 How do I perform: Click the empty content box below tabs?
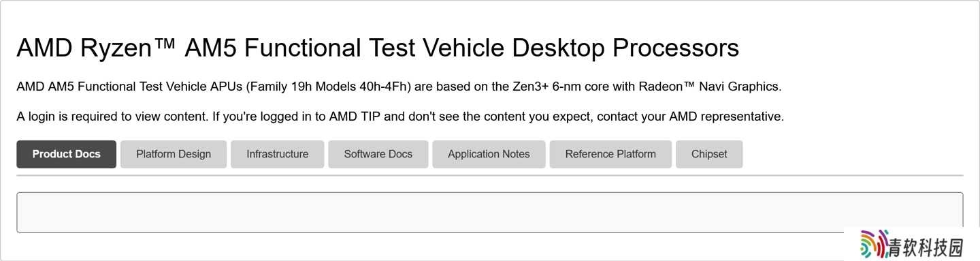tap(489, 213)
